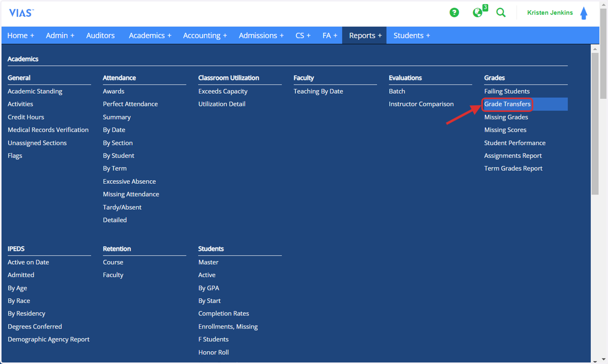
Task: Open Detailed attendance report
Action: pos(115,220)
